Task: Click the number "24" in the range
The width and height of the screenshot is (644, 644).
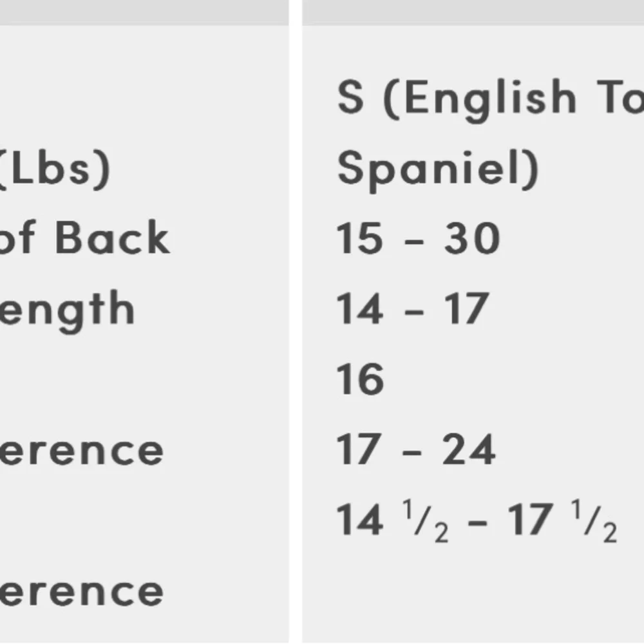Action: click(469, 450)
